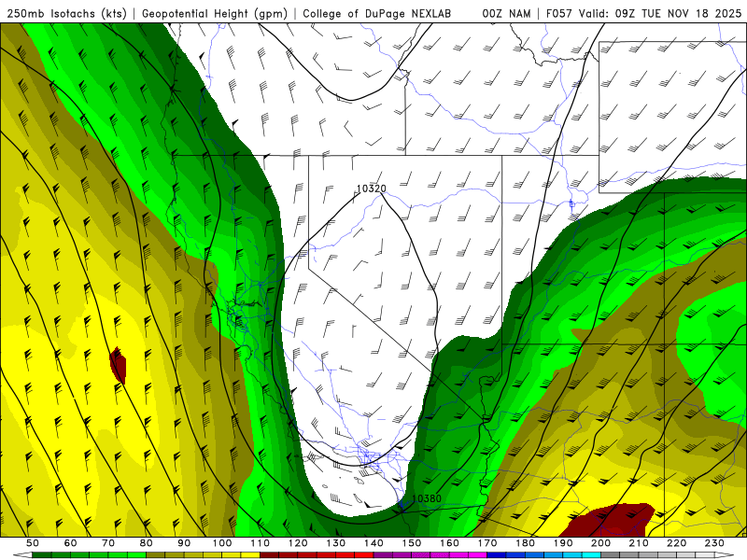Click the 'College of DuPage NEXLAB' label
The height and width of the screenshot is (560, 747).
coord(377,14)
